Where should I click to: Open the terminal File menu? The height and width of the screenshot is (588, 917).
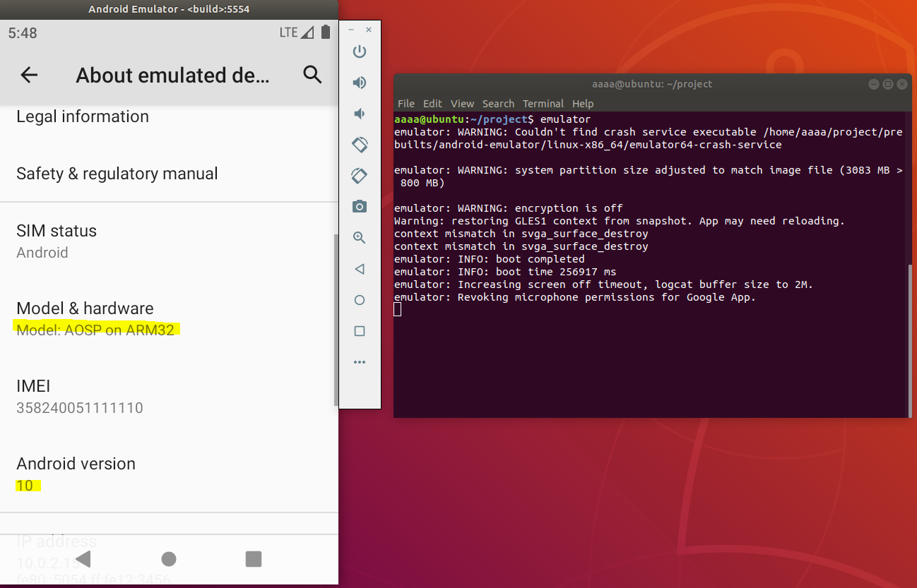click(x=406, y=104)
